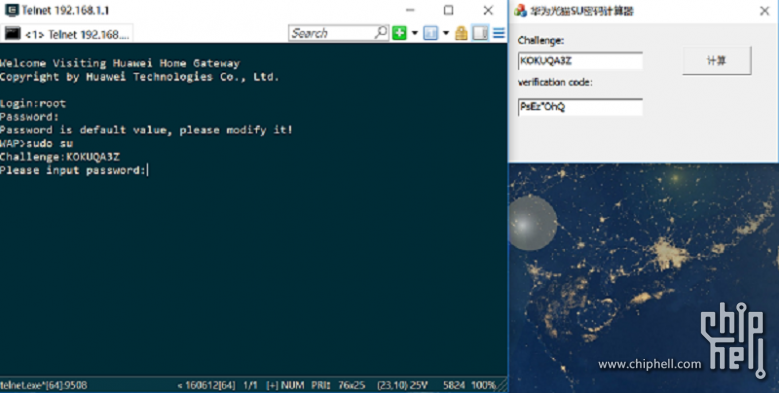The image size is (779, 393).
Task: Select the <1> Telnet 192.168 tab
Action: [x=67, y=34]
